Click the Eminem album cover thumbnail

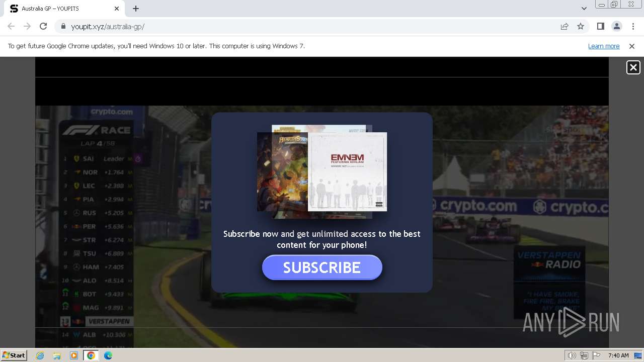(x=347, y=171)
